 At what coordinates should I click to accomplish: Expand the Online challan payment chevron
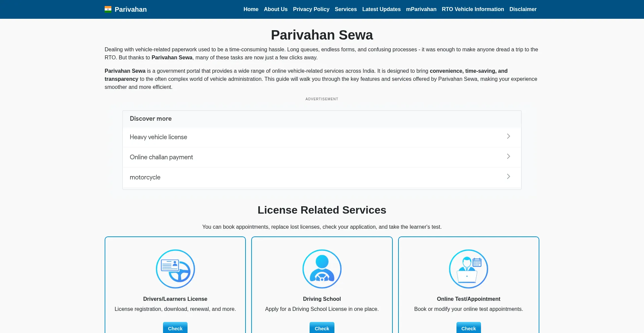(508, 156)
